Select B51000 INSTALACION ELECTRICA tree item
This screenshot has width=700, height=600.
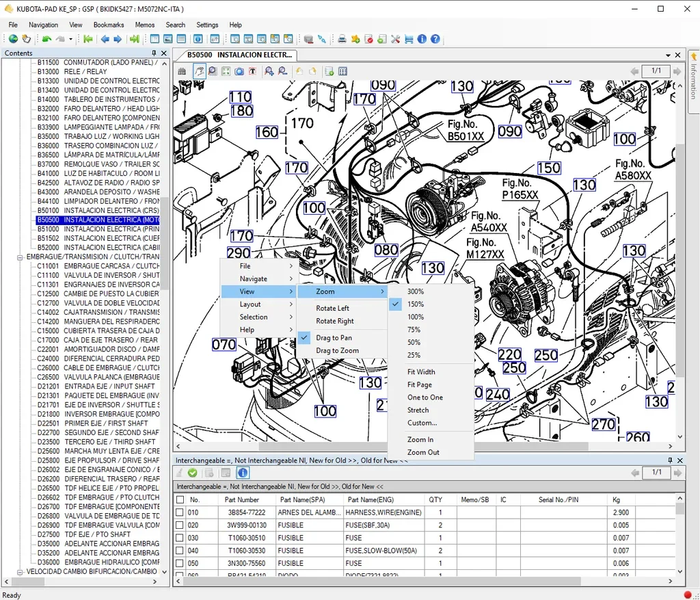click(97, 229)
